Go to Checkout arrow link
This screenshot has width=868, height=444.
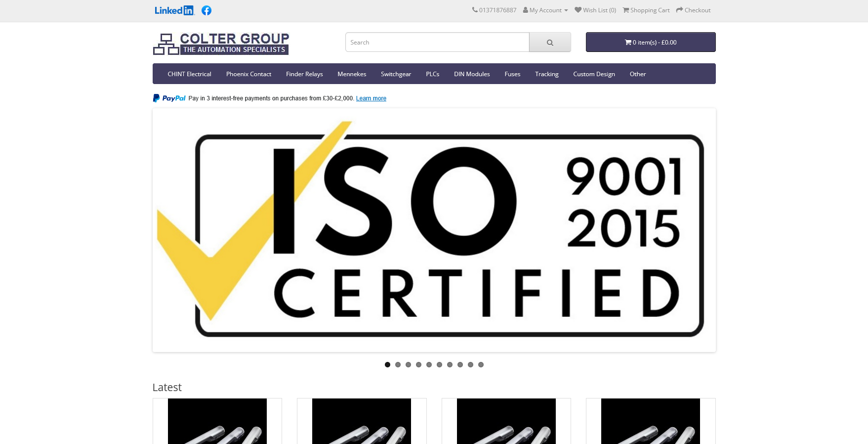coord(693,10)
